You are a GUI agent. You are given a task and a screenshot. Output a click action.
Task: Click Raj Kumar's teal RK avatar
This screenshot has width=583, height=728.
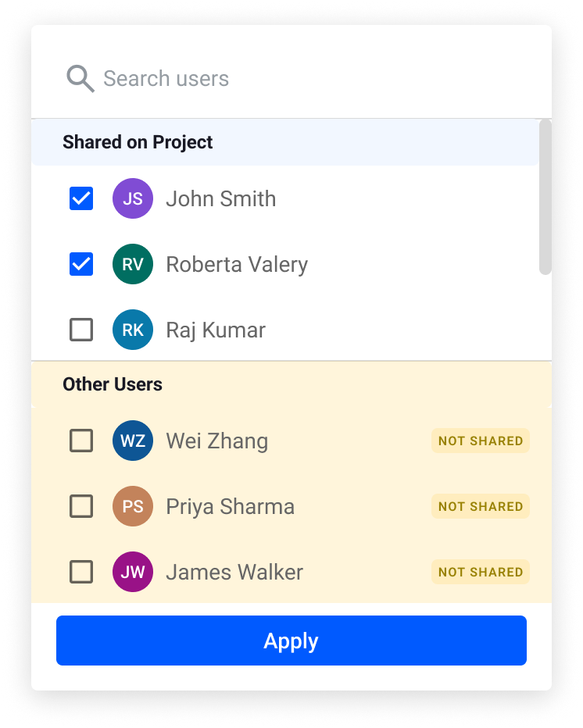[133, 330]
